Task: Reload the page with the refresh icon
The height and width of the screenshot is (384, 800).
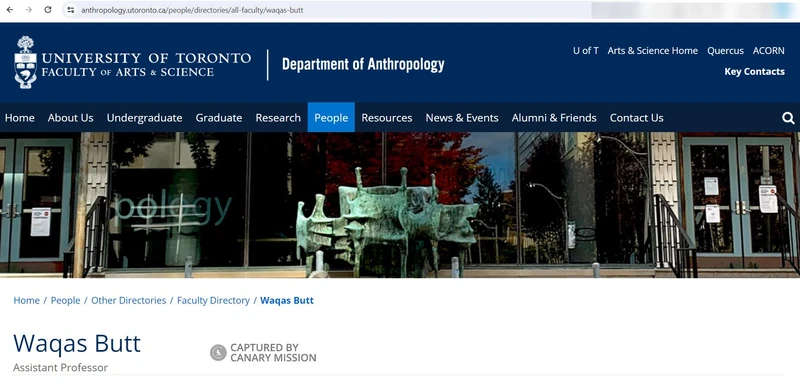Action: click(x=47, y=10)
